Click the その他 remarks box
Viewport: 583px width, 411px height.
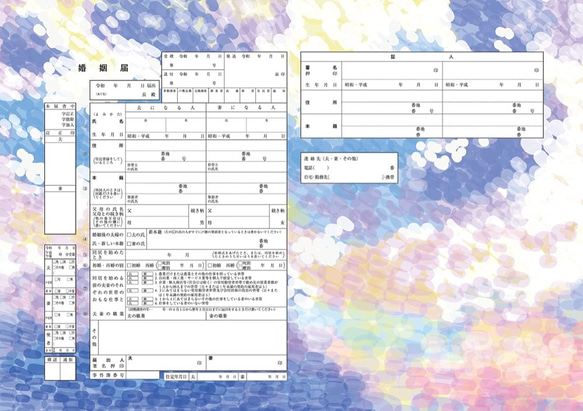coord(193,338)
